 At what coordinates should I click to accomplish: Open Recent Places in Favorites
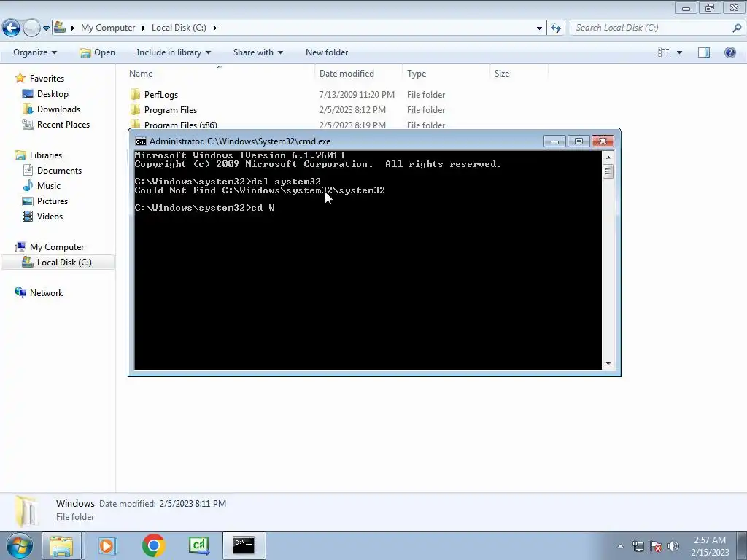tap(63, 124)
